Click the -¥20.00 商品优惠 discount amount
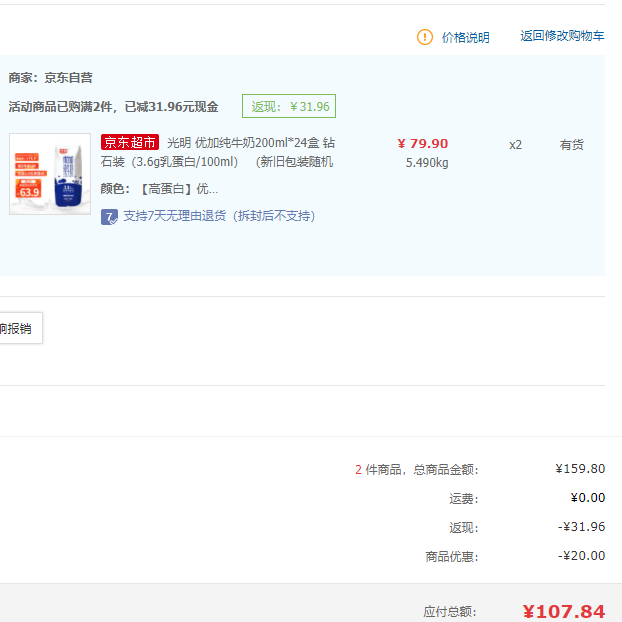This screenshot has height=622, width=622. tap(581, 556)
